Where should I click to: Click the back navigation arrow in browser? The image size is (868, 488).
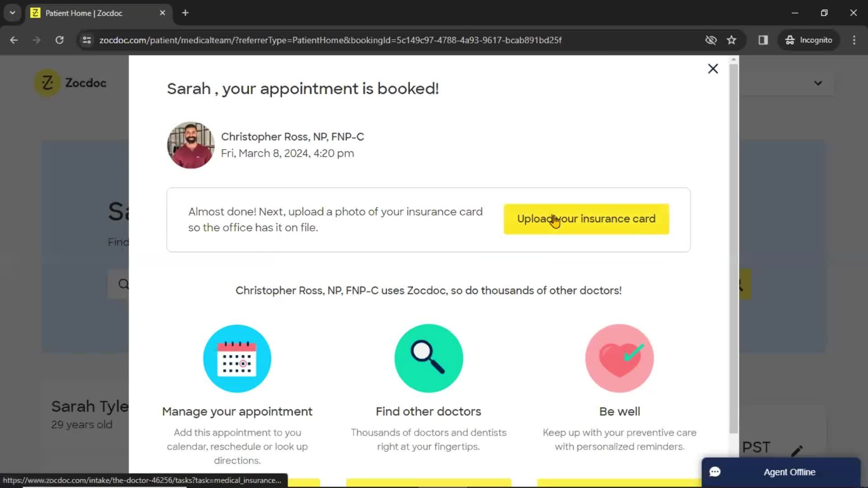tap(14, 40)
